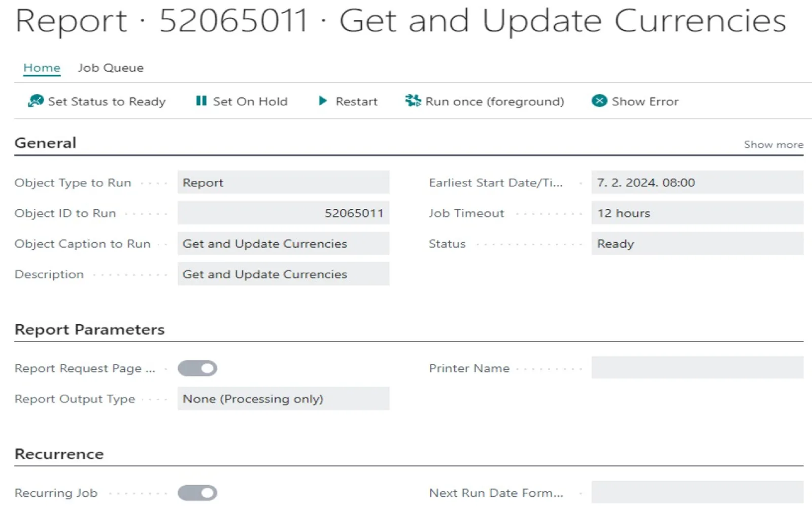
Task: Click the Printer Name label
Action: tap(469, 368)
